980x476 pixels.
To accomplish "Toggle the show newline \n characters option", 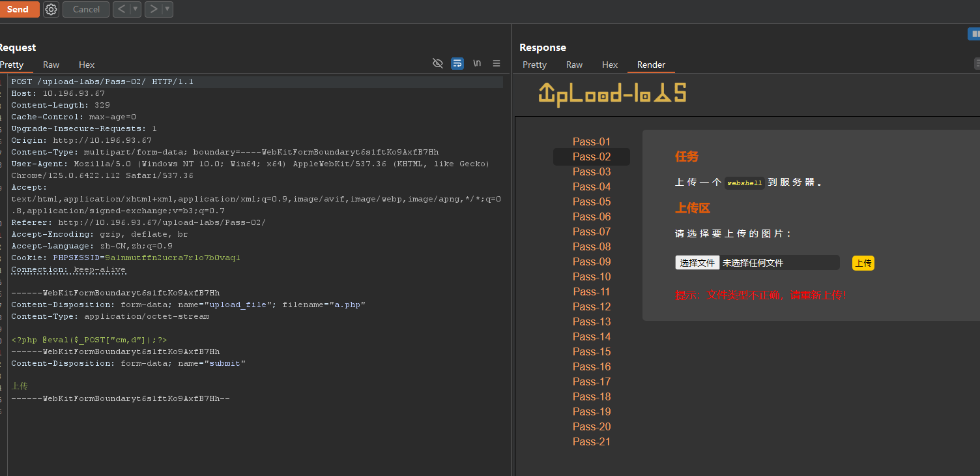I will (x=477, y=63).
